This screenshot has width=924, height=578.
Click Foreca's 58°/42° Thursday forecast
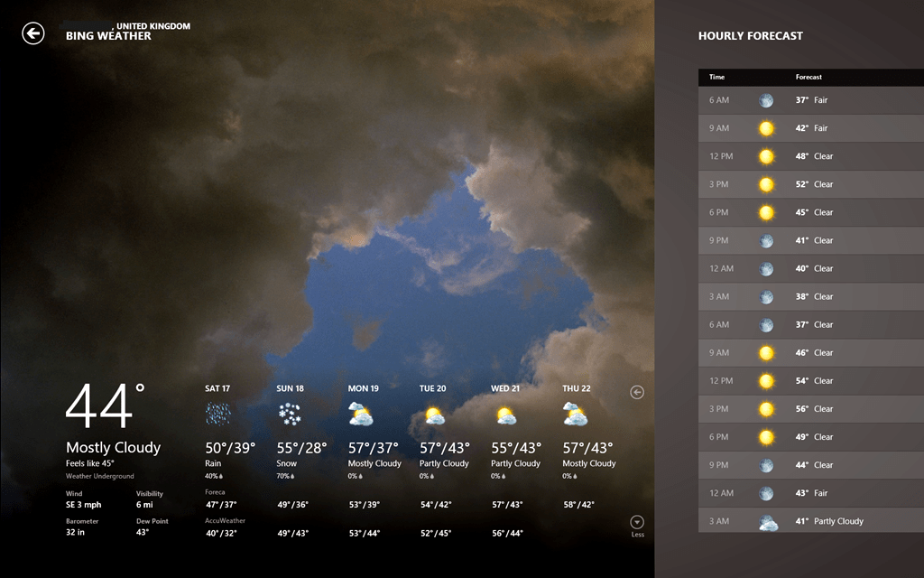point(578,505)
